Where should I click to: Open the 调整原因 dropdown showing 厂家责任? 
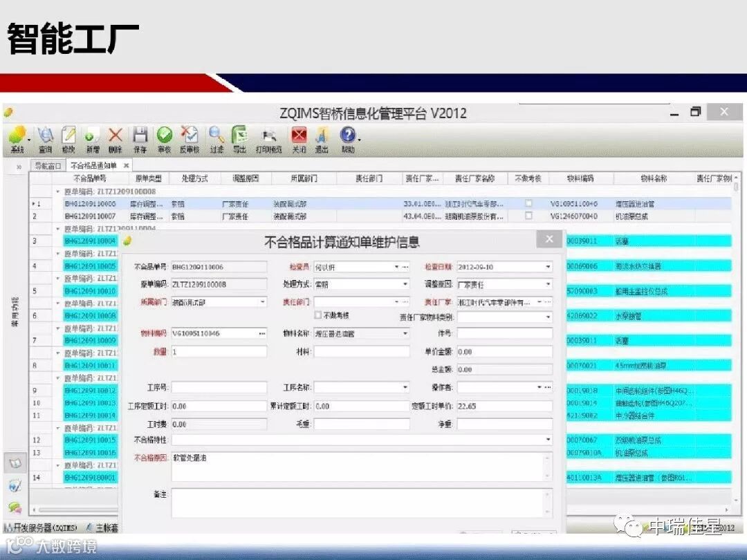point(548,284)
